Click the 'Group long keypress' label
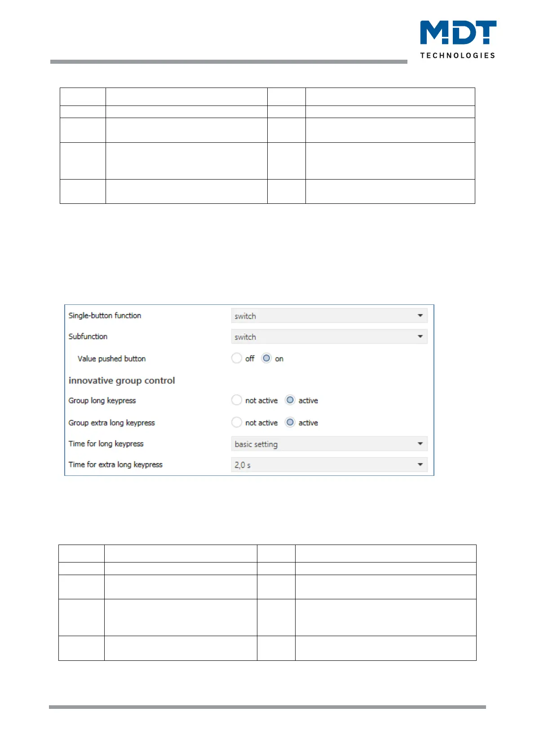The image size is (535, 756). point(102,400)
